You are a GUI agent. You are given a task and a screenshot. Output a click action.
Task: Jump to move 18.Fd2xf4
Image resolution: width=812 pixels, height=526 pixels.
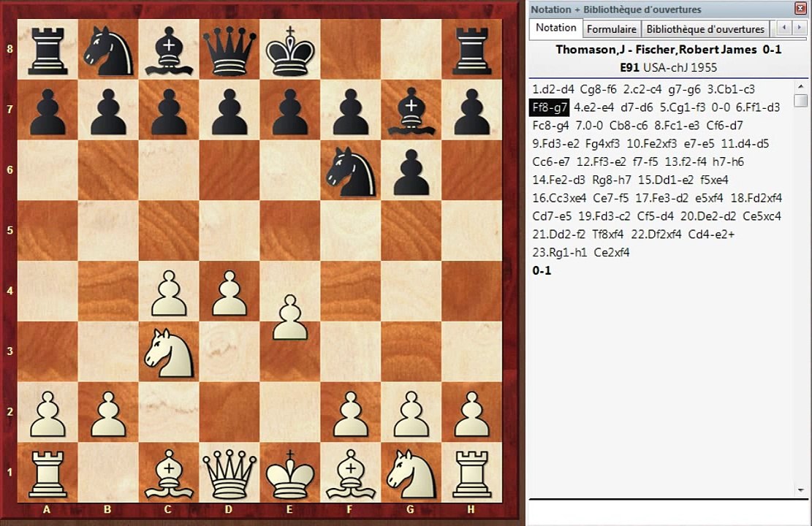click(x=756, y=198)
